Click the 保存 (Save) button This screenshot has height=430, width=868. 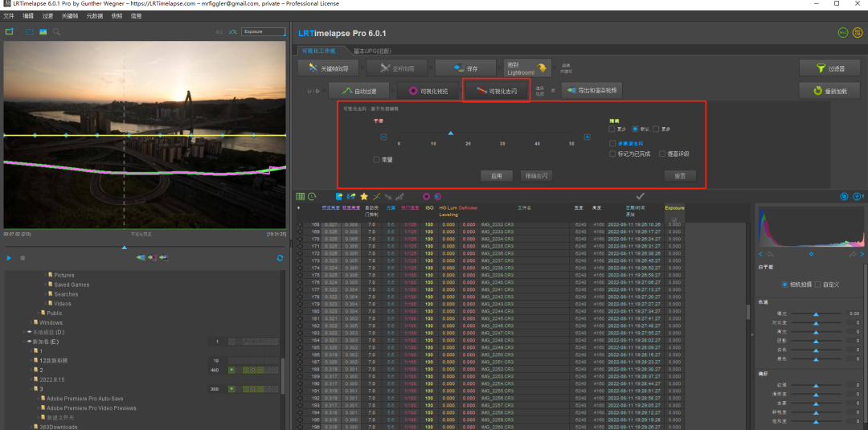[x=466, y=68]
